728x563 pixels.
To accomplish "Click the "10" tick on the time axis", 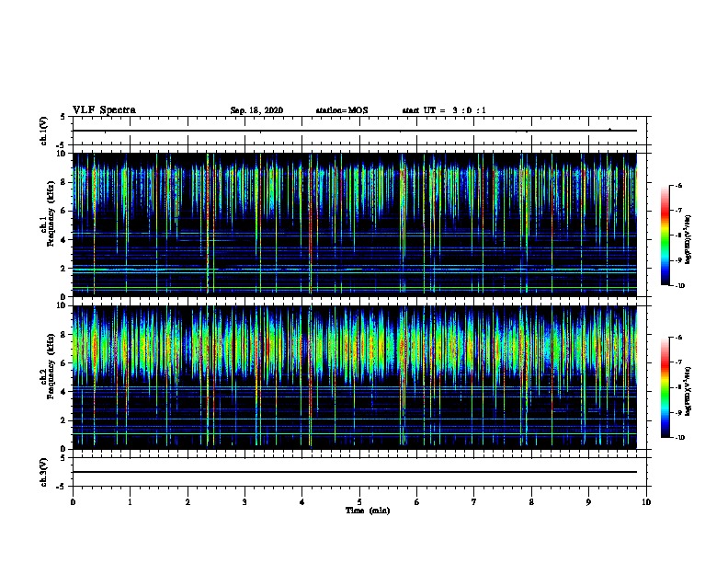I will tap(646, 502).
